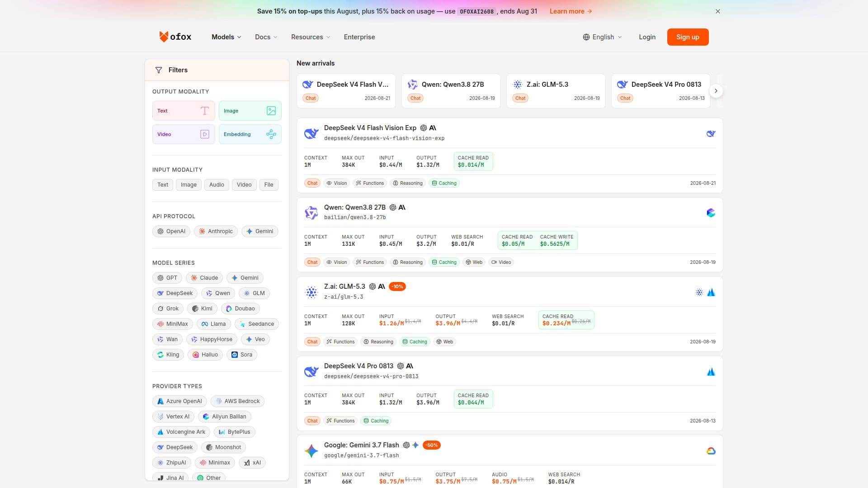Click the ofox fox logo
Screen dimensions: 868x488
(x=164, y=37)
